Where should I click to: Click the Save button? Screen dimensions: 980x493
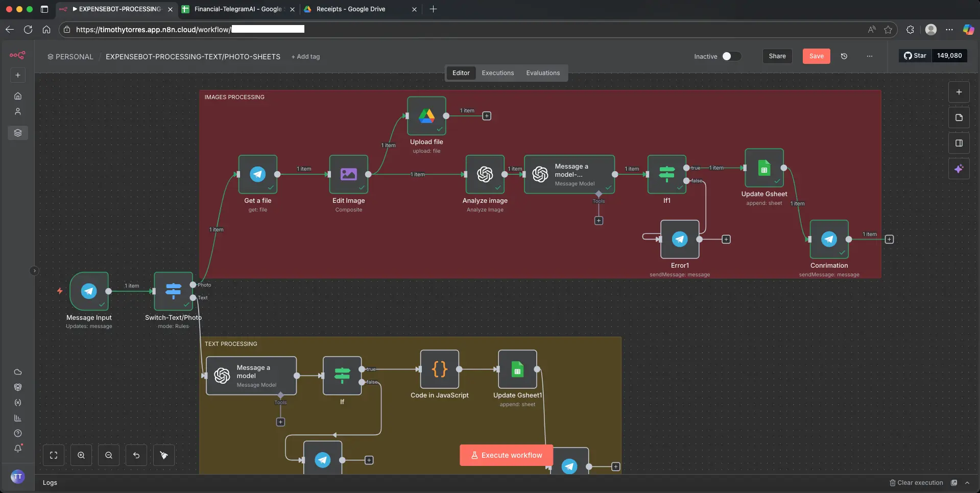816,56
